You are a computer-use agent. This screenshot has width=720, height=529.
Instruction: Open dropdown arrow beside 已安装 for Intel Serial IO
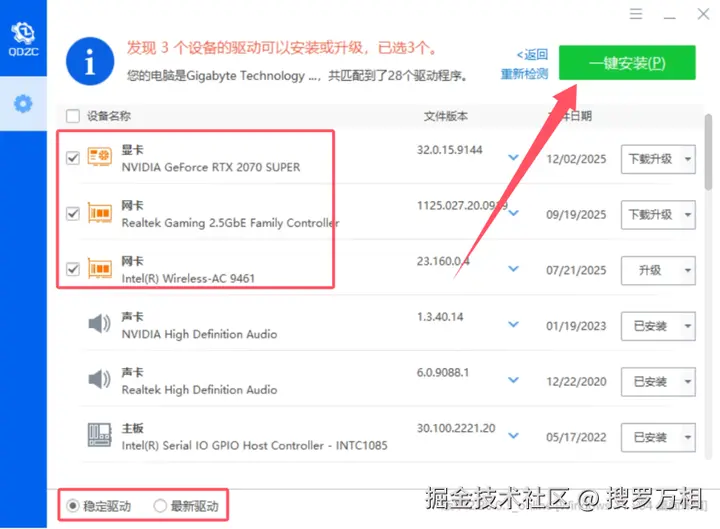point(687,437)
